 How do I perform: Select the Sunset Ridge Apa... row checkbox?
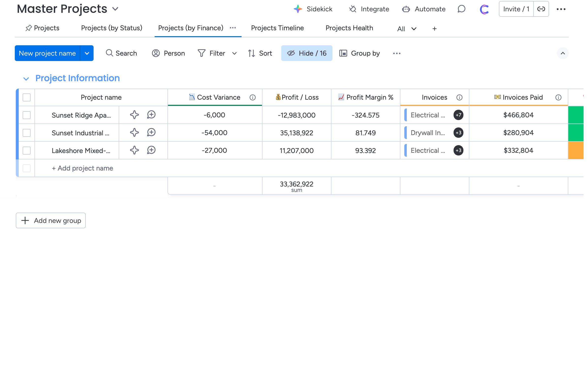(x=27, y=115)
